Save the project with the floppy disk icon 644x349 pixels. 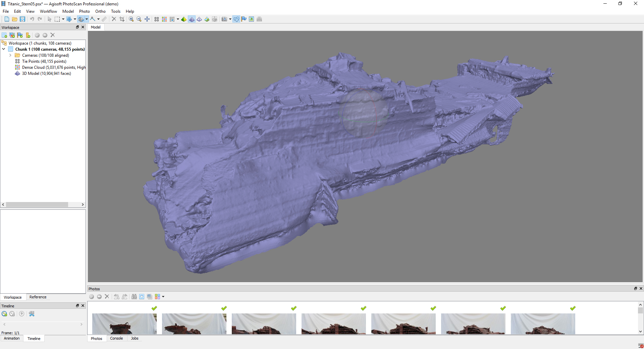(x=22, y=19)
